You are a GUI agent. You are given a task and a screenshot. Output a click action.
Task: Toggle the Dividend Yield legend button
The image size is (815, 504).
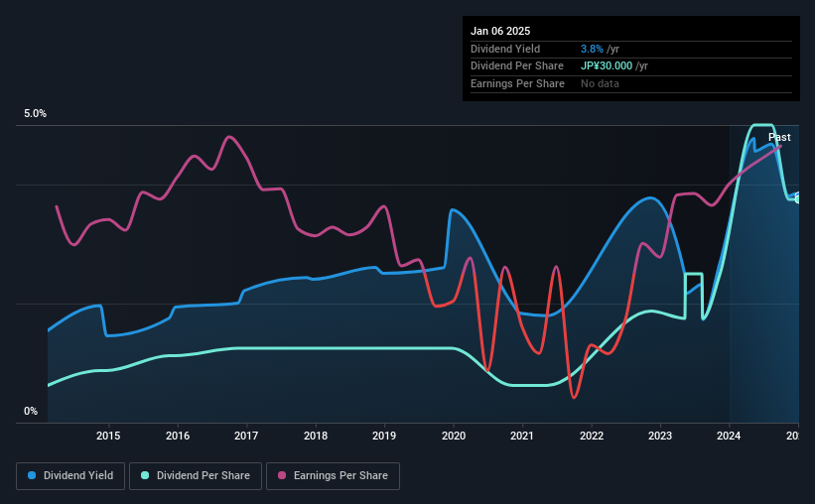pos(70,476)
